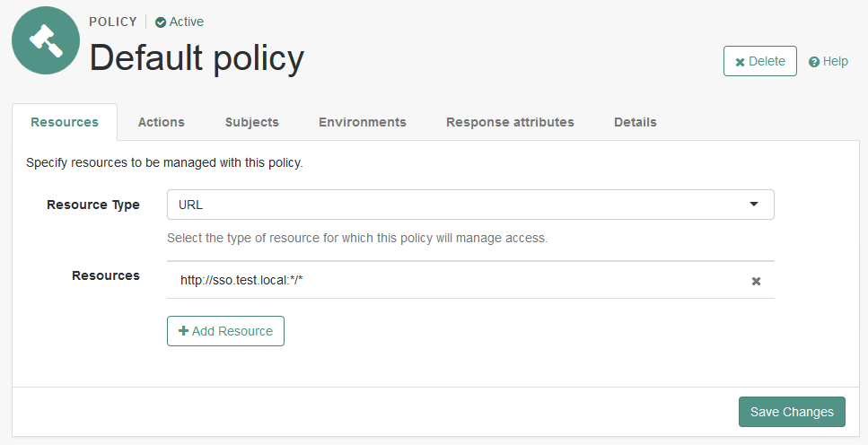Click the Add Resource button text
The image size is (868, 445).
click(x=232, y=331)
